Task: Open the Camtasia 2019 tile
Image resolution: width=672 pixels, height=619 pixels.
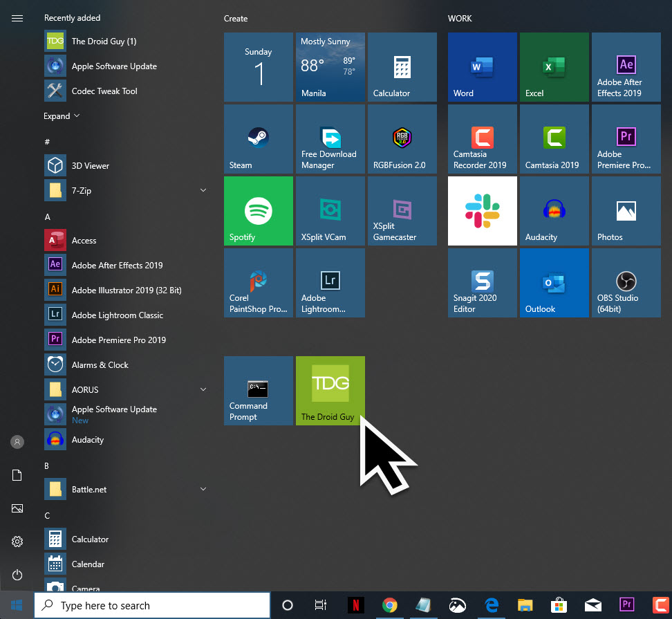Action: point(554,139)
